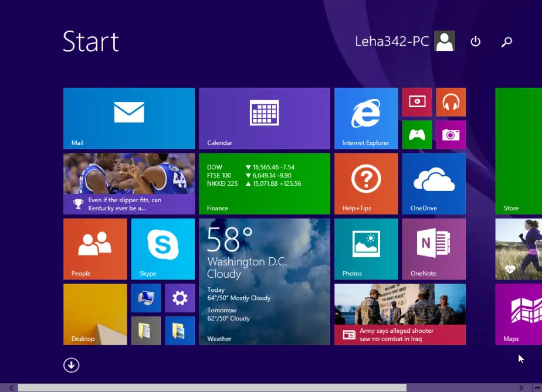The height and width of the screenshot is (392, 542).
Task: Open the Sports Kentucky story tile
Action: 129,184
